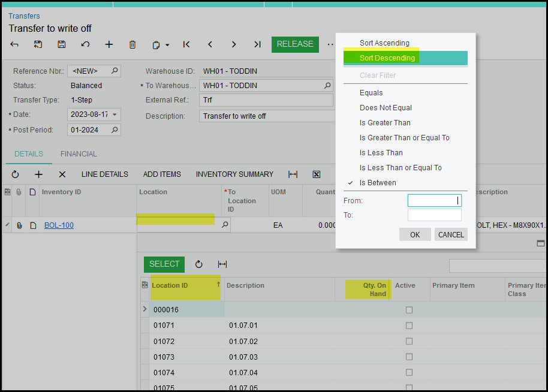Refresh the location lookup list
Viewport: 548px width, 392px height.
(199, 264)
